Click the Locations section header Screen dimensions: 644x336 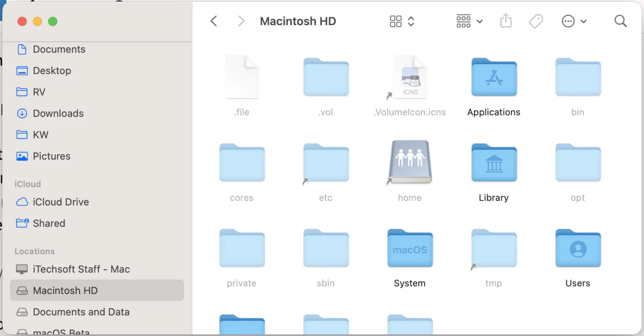point(35,251)
